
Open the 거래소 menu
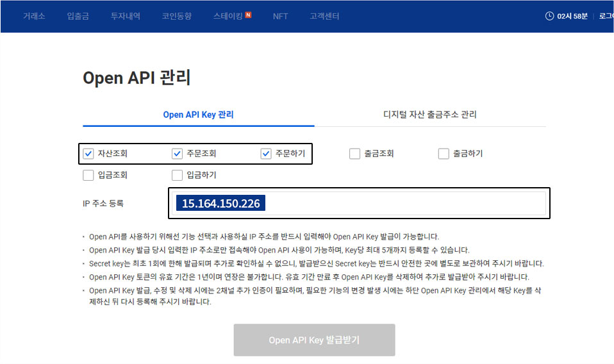34,16
